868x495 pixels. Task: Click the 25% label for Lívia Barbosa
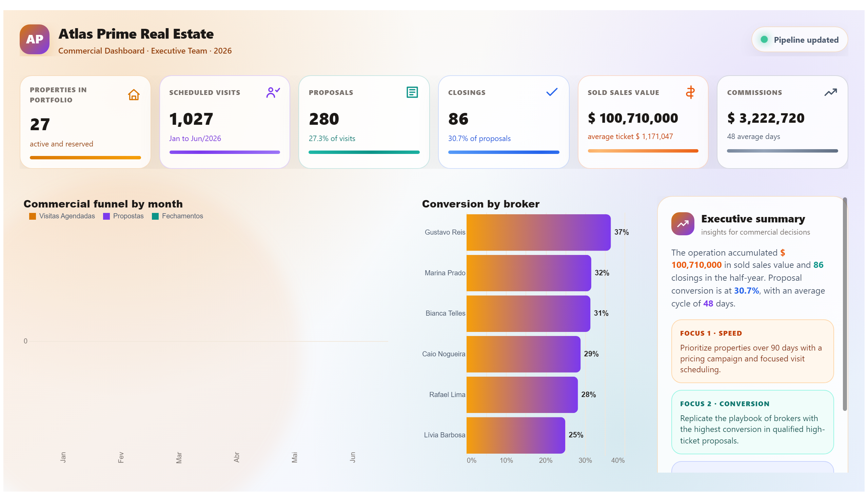(x=576, y=435)
